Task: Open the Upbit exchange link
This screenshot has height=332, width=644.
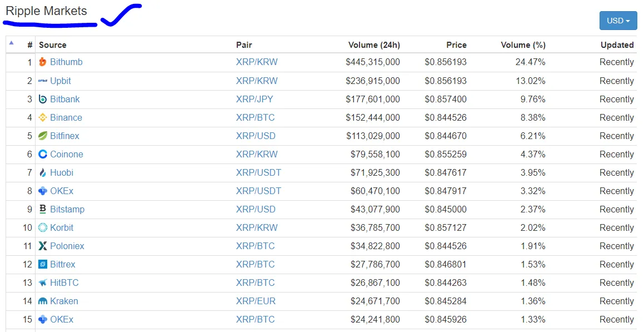Action: [x=61, y=81]
